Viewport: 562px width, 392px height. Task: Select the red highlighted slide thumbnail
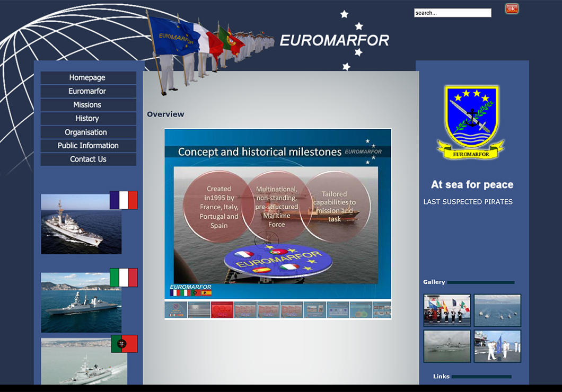coord(222,310)
